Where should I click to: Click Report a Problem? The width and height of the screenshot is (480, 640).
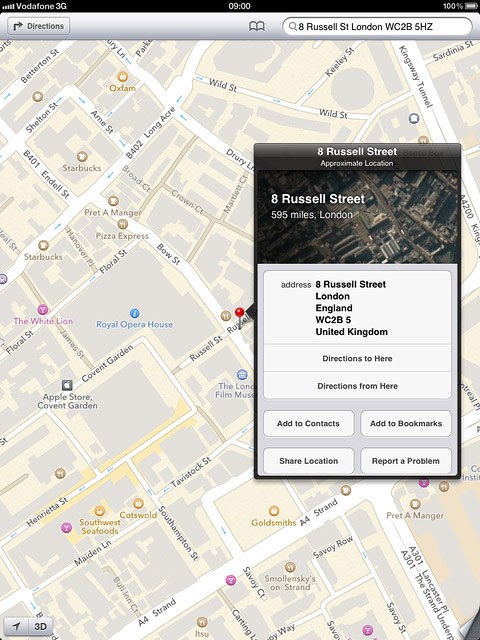coord(406,461)
